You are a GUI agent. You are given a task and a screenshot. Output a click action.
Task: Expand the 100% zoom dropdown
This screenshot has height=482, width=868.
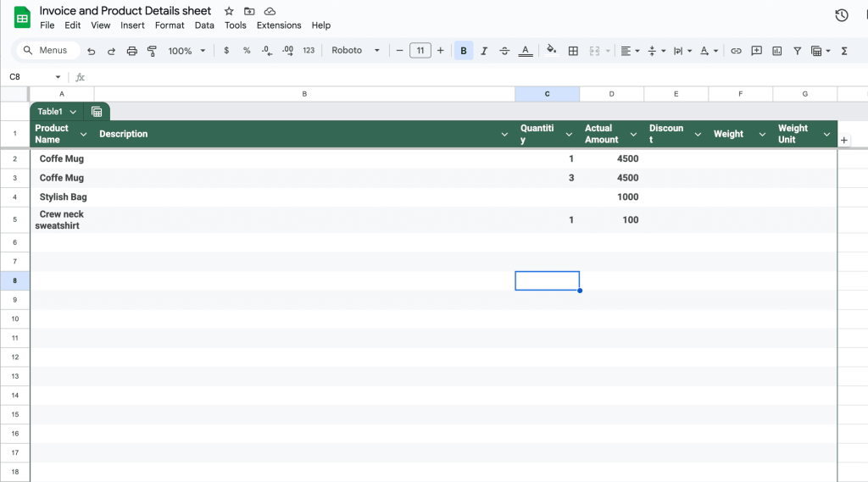click(x=186, y=51)
